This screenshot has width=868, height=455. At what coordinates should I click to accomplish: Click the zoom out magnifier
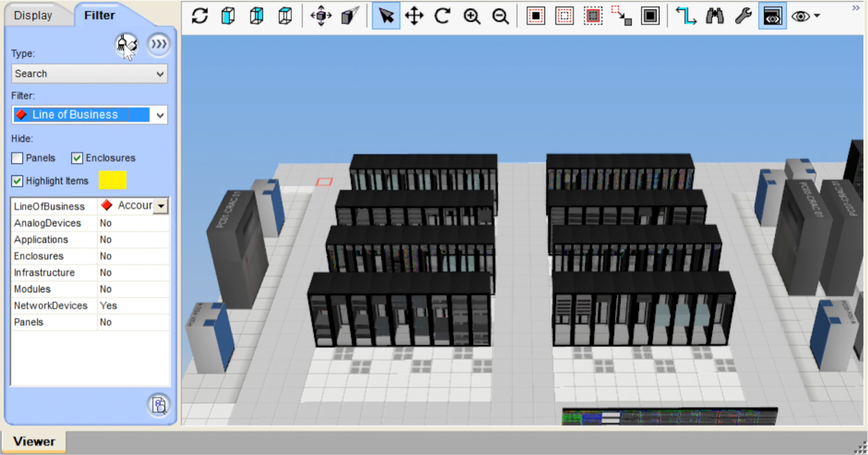pos(500,16)
